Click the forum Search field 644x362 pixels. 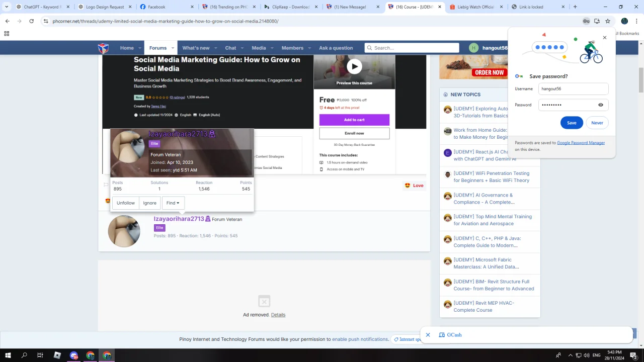[412, 48]
